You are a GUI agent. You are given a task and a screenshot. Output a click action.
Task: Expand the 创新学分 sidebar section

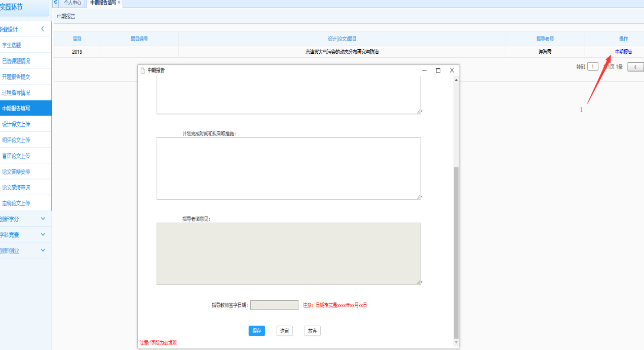(43, 219)
